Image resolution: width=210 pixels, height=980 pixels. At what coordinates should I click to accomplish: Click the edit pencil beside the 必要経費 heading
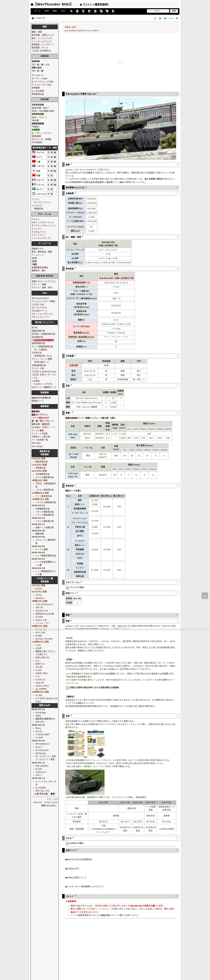click(75, 193)
